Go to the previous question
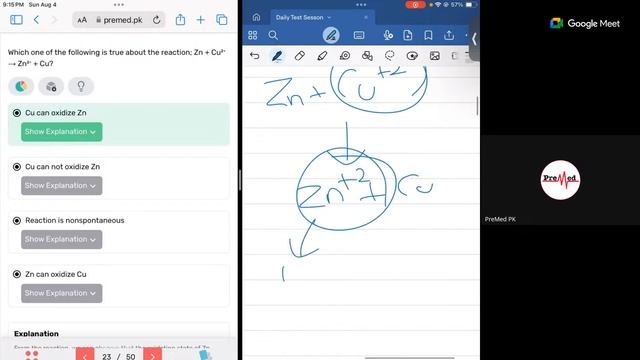 (x=85, y=354)
